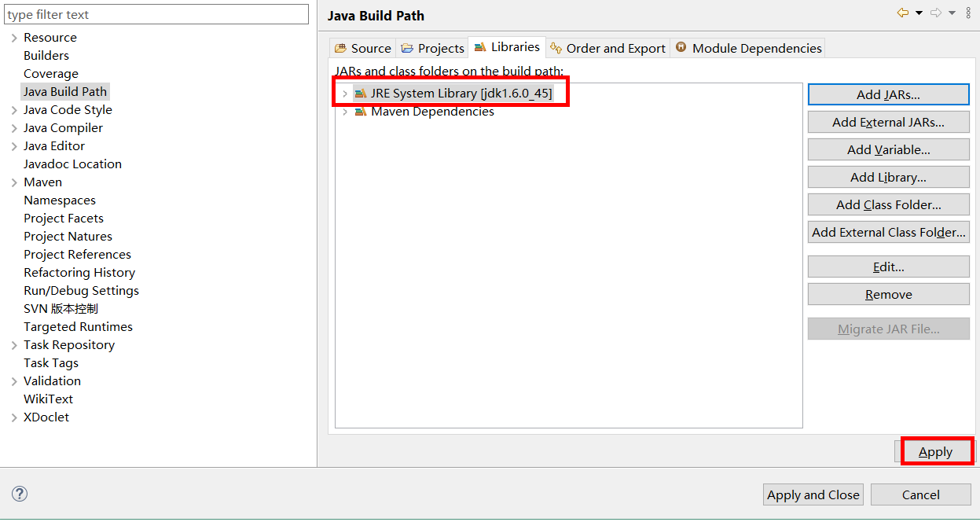Focus the type filter text field
The width and height of the screenshot is (980, 522).
point(156,14)
